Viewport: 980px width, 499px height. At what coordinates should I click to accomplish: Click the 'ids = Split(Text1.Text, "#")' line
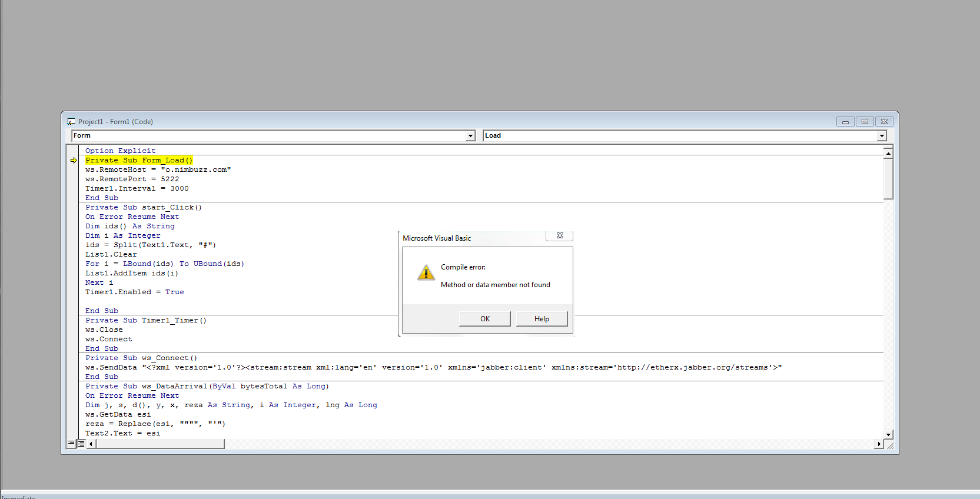pyautogui.click(x=151, y=245)
